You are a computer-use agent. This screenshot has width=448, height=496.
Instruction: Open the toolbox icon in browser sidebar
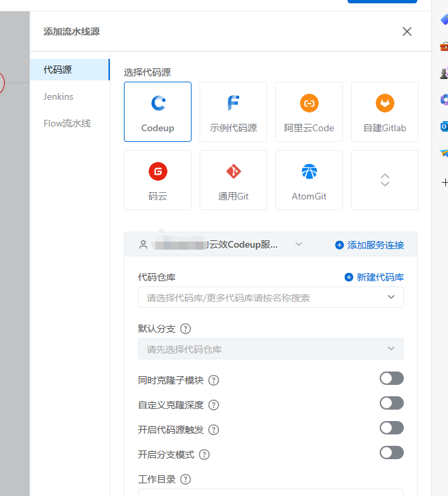tap(444, 46)
